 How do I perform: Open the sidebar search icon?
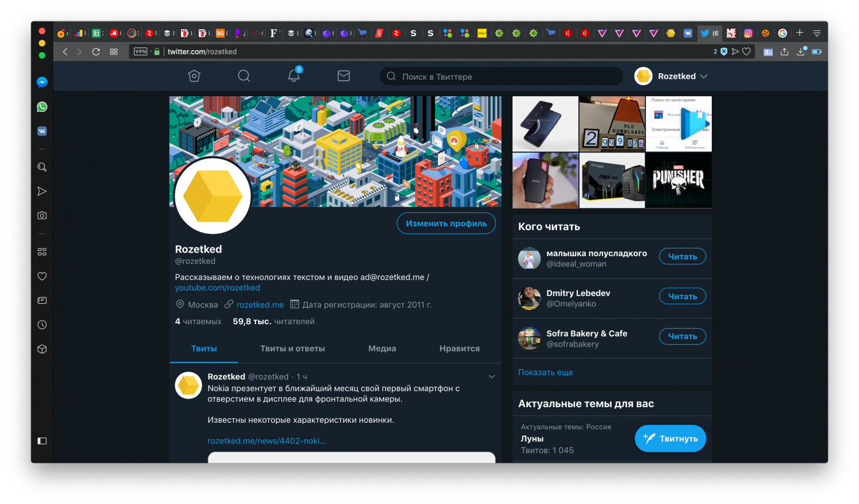pyautogui.click(x=42, y=167)
